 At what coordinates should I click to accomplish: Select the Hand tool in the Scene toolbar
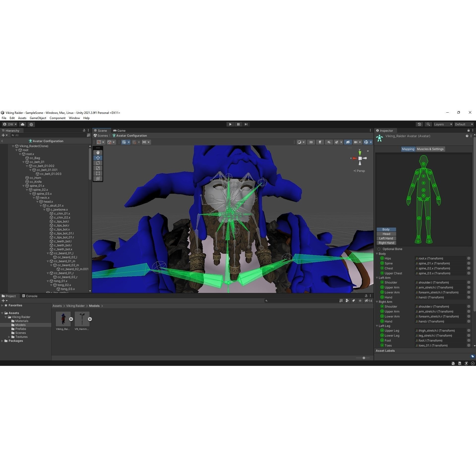click(98, 152)
